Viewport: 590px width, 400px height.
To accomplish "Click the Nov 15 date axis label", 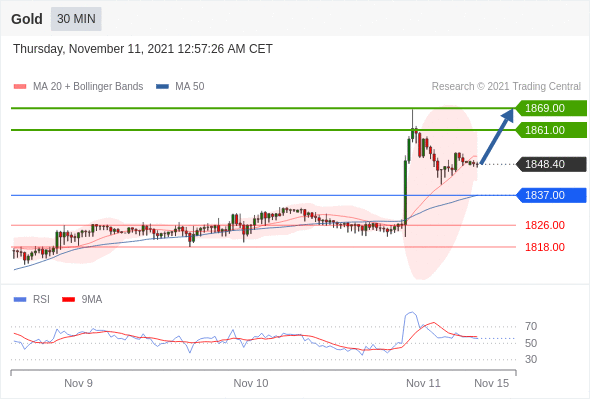I will (x=491, y=383).
